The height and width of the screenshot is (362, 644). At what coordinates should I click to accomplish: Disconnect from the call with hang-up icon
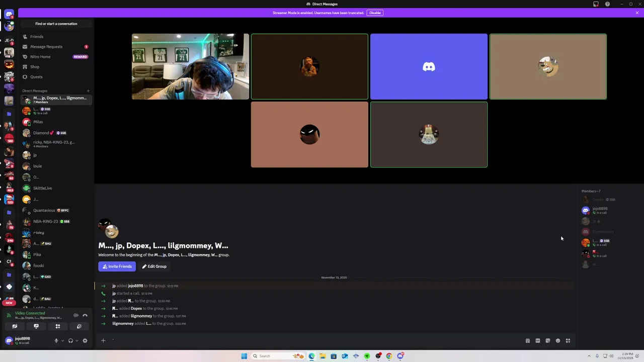coord(85,315)
